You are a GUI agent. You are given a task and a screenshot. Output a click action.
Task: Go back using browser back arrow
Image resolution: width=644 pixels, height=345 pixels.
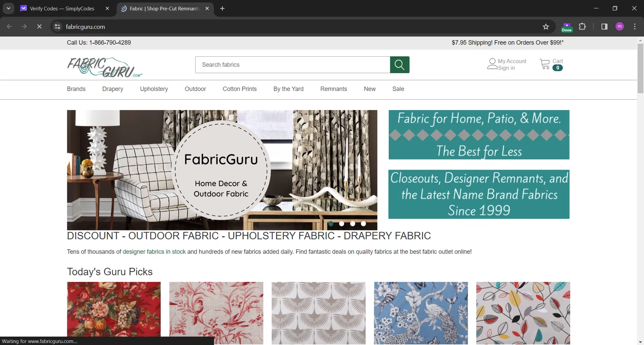click(x=9, y=27)
